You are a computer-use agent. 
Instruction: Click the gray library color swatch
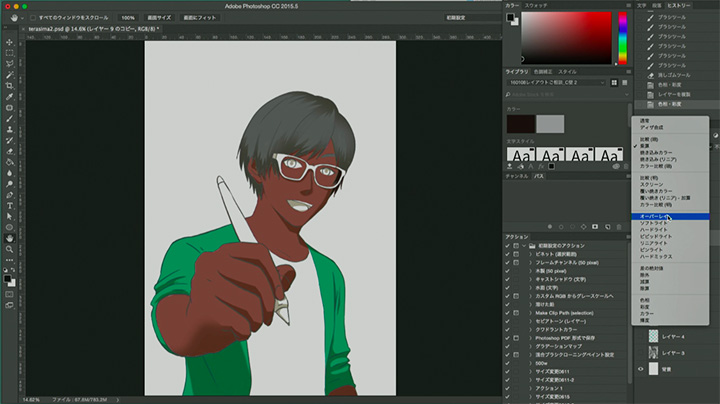point(550,124)
